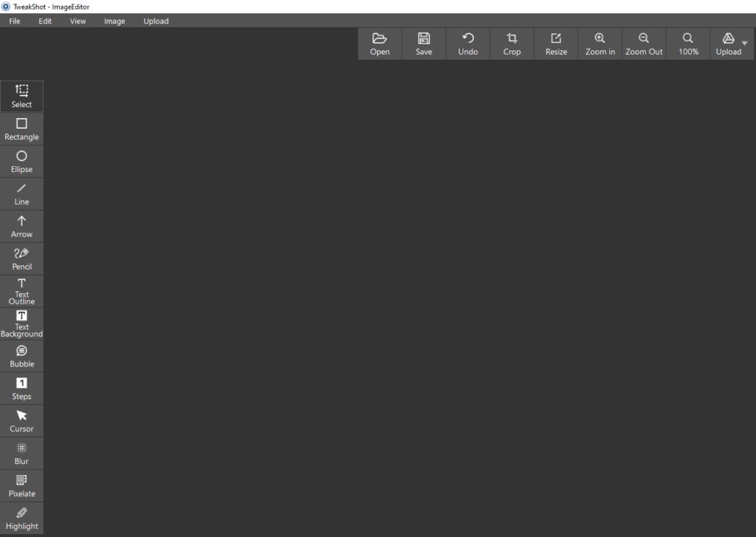Choose the Steps numbering tool
Screen dimensions: 756x537
[21, 389]
